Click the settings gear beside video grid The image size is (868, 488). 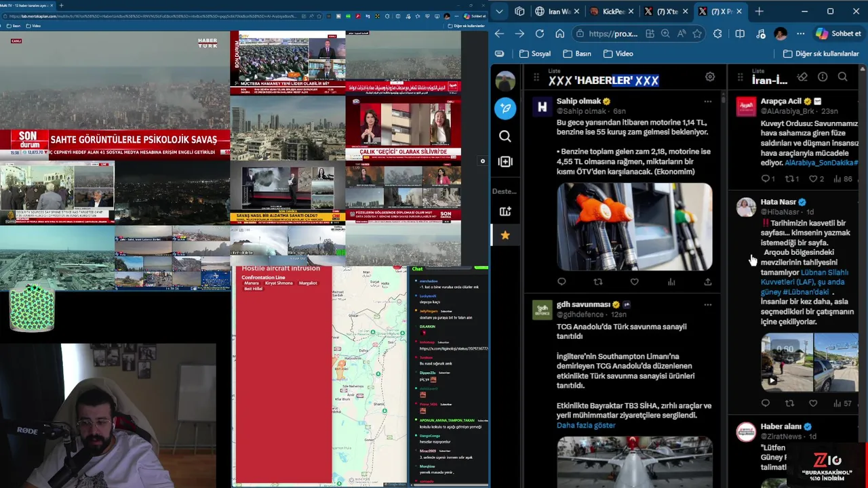(x=483, y=161)
